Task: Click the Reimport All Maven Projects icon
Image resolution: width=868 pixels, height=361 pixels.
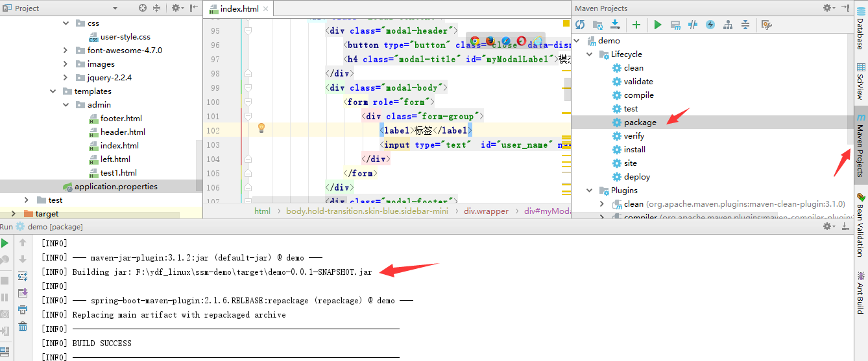Action: click(580, 25)
